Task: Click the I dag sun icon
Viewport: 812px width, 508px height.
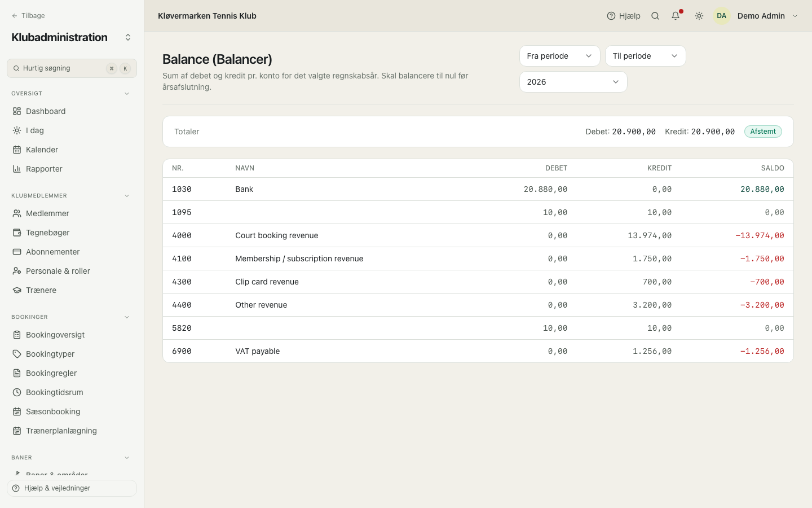Action: coord(17,130)
